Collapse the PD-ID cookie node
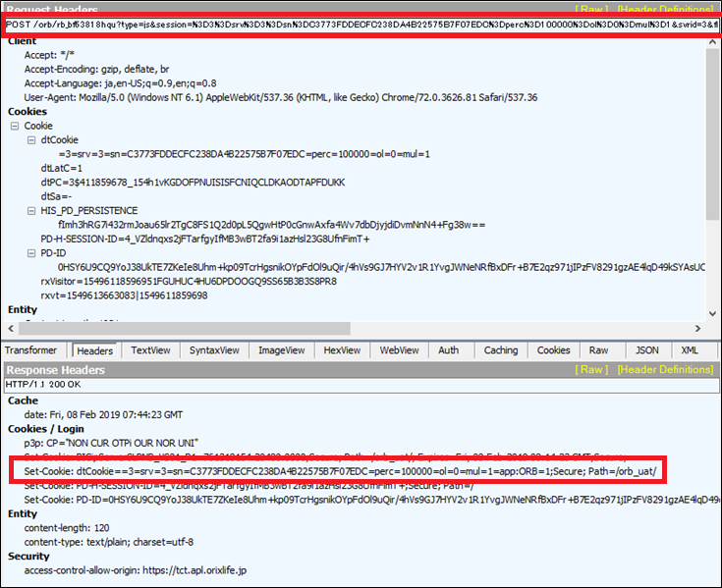The image size is (722, 588). (31, 253)
